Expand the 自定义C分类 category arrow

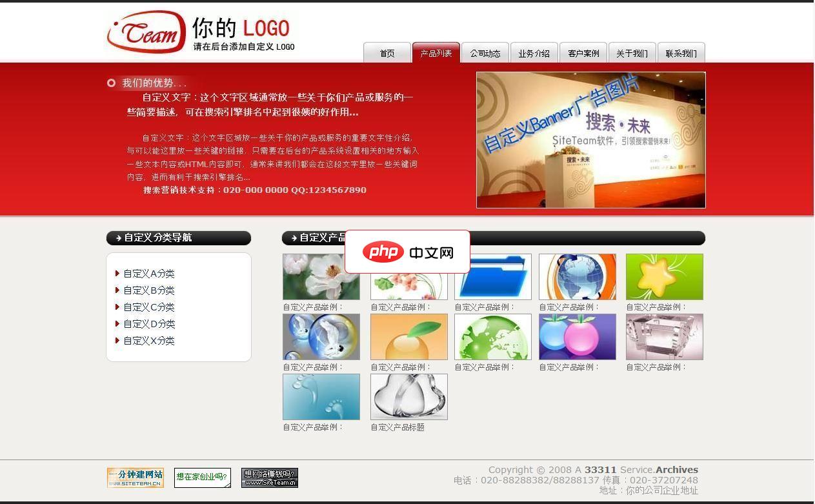(x=117, y=307)
